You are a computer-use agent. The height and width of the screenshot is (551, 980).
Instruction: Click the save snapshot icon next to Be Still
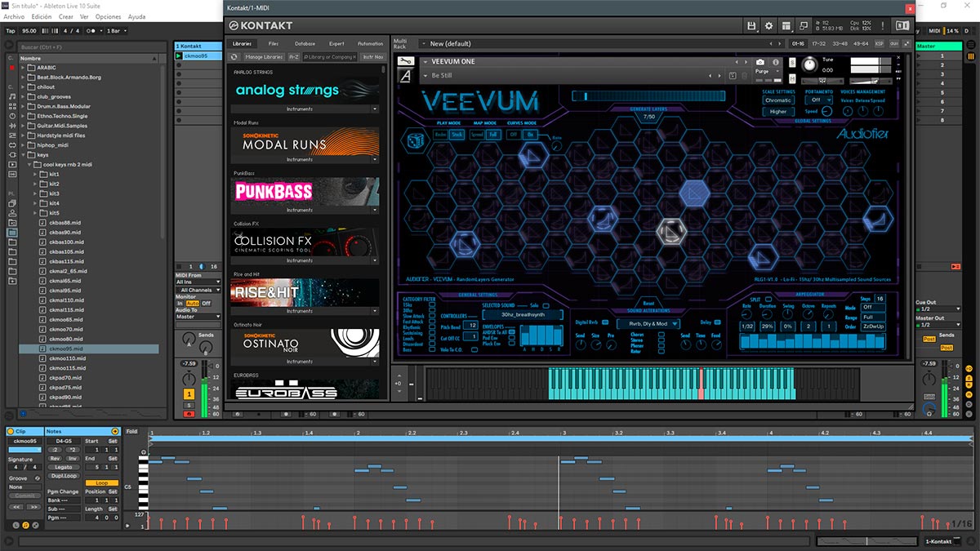[733, 76]
